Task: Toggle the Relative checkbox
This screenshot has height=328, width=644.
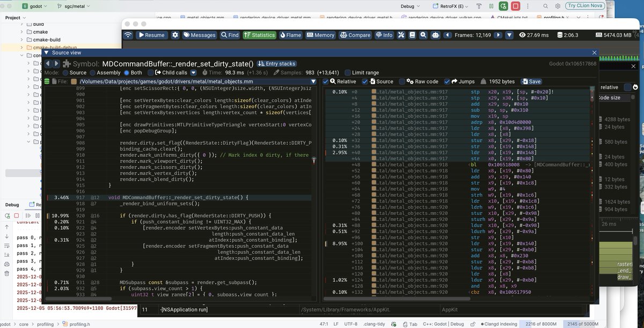Action: click(326, 81)
